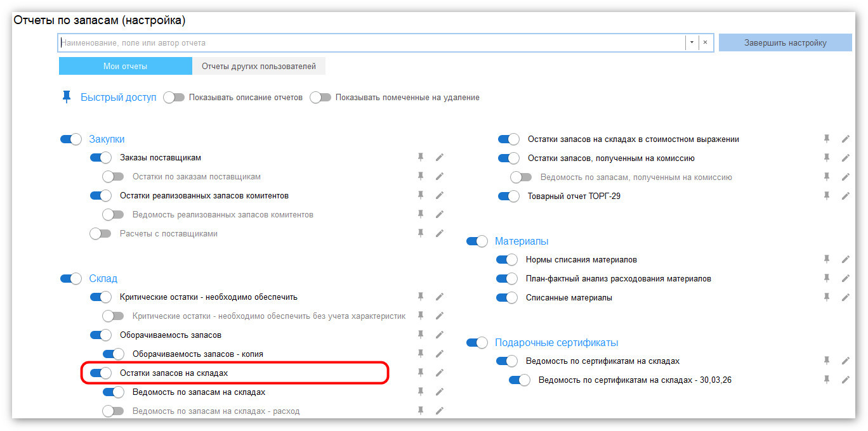Disable the Склад section toggle
Viewport: 868px width, 431px height.
tap(71, 278)
